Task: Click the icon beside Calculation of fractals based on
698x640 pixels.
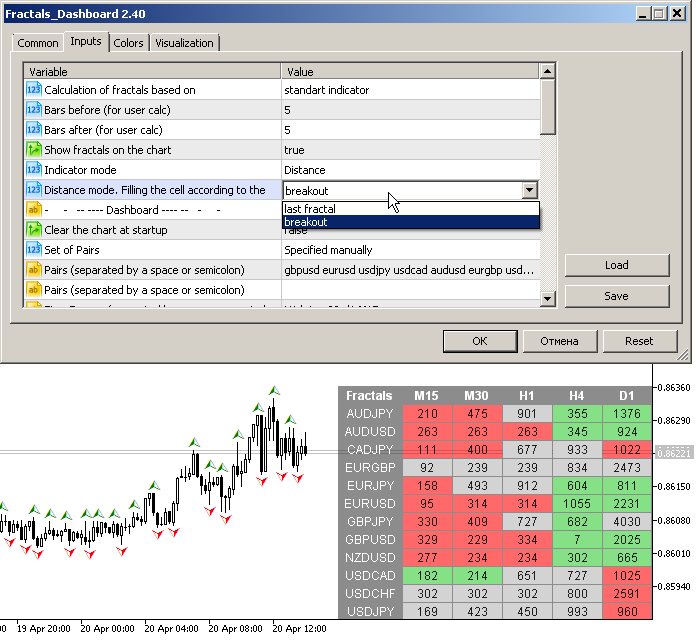Action: coord(34,89)
